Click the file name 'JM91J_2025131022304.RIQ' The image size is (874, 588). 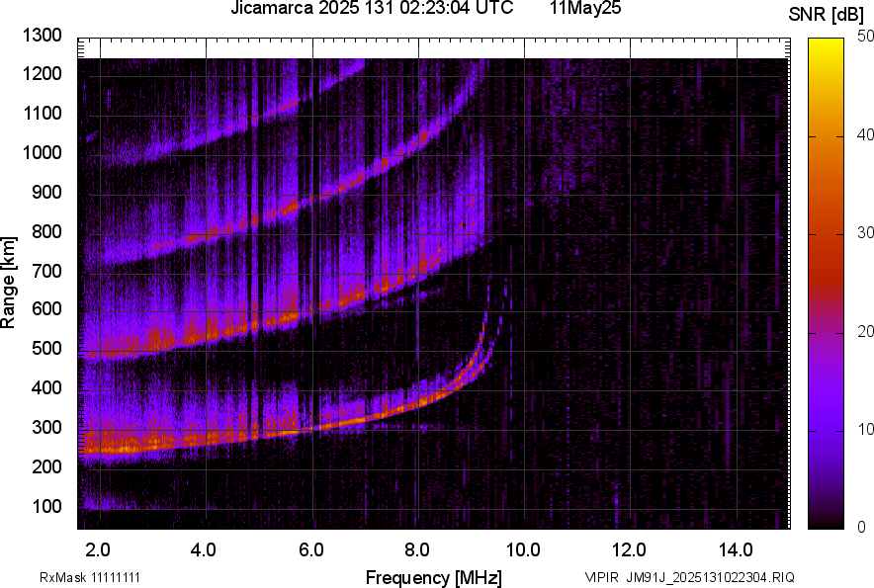[710, 577]
